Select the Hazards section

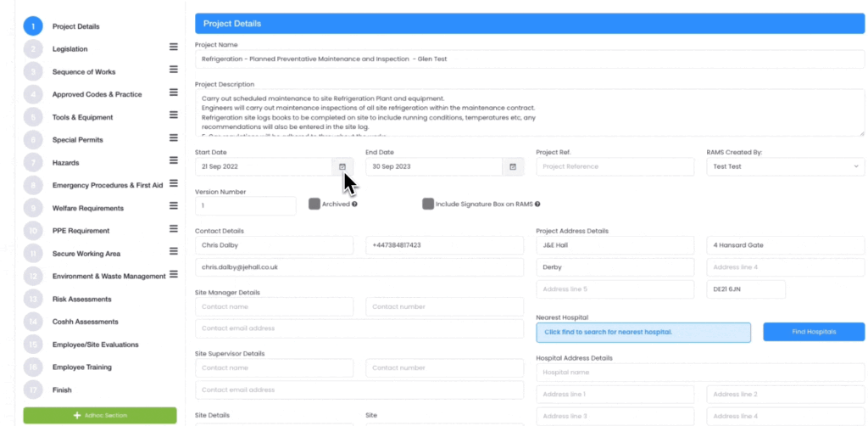tap(65, 163)
